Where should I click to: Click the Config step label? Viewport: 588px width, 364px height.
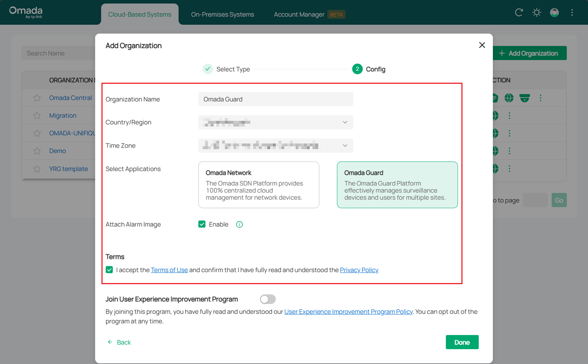(x=375, y=69)
